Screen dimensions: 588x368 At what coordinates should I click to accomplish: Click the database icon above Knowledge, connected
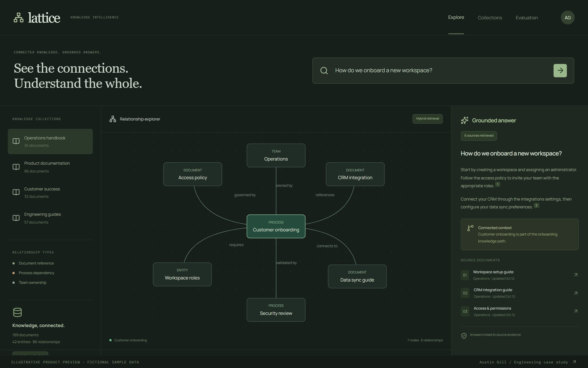click(17, 312)
